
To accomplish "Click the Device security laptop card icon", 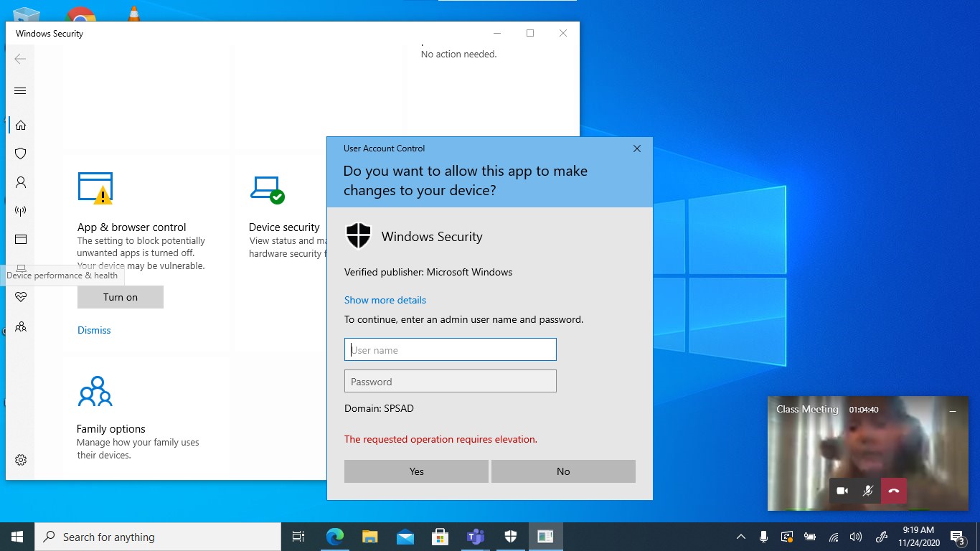I will tap(267, 189).
